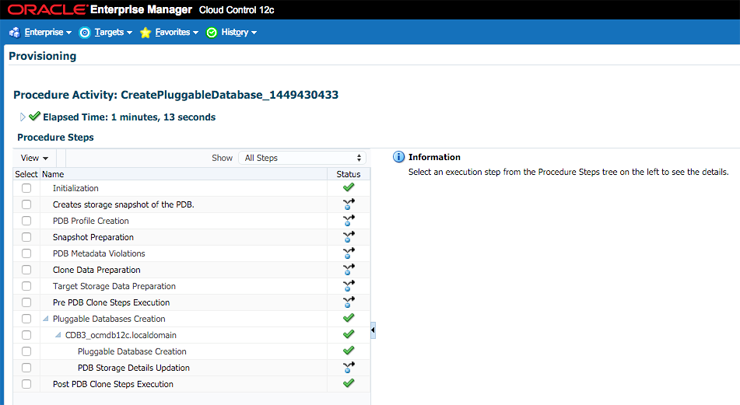Click the History clock icon

(211, 33)
